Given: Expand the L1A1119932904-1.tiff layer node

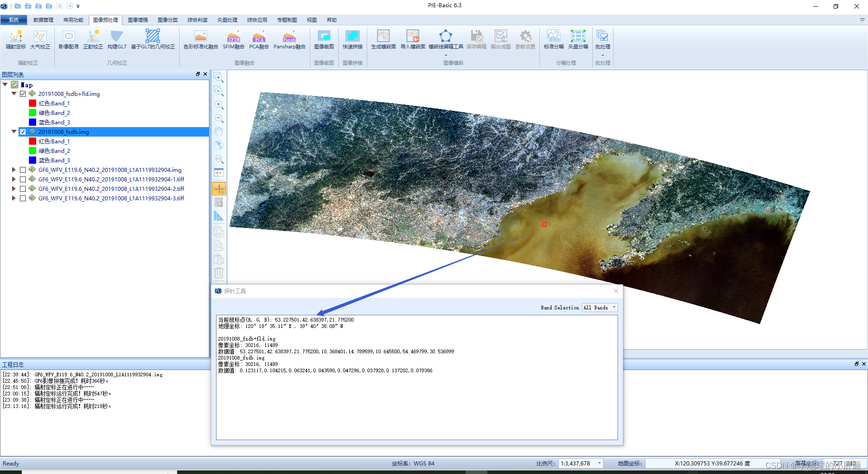Looking at the screenshot, I should (x=14, y=179).
